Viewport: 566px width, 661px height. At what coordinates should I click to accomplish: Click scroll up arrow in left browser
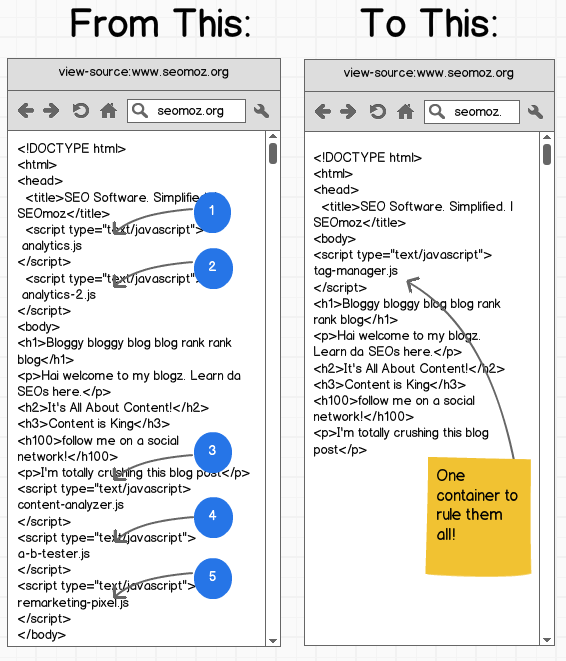[x=273, y=136]
